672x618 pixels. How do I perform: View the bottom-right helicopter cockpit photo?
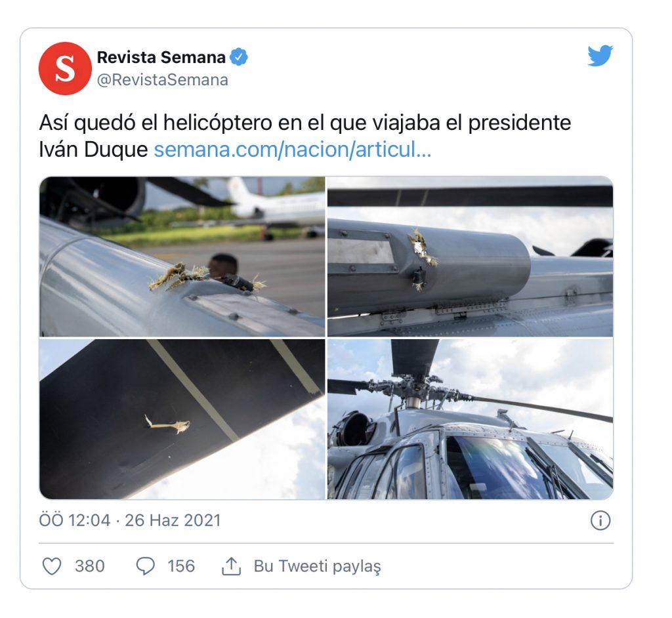pyautogui.click(x=470, y=419)
